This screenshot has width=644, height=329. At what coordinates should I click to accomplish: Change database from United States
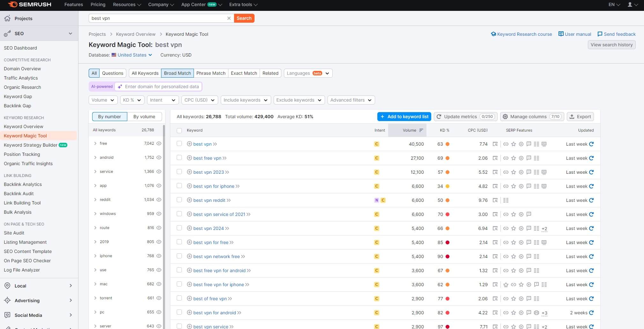point(132,55)
